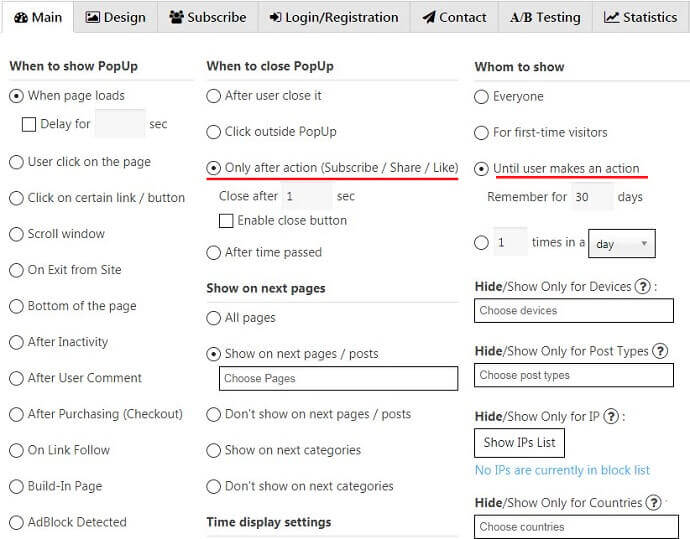Select Don't show on next pages / posts
This screenshot has height=539, width=690.
pos(213,414)
